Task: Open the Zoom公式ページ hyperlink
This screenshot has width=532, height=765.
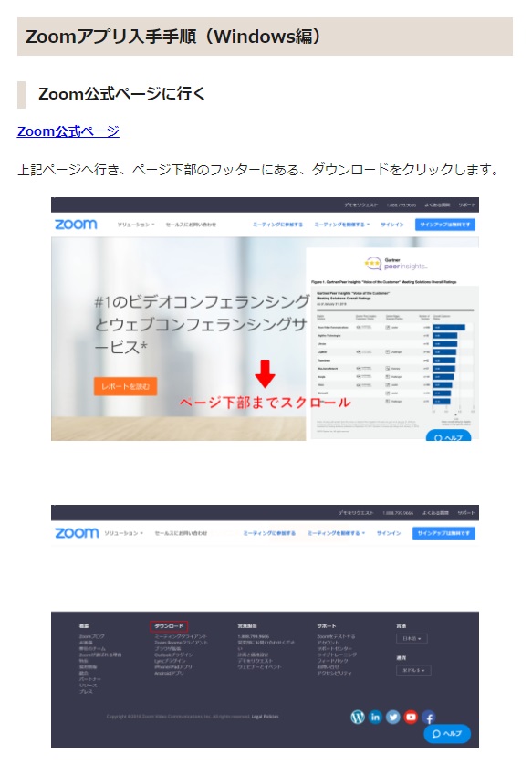Action: 68,131
